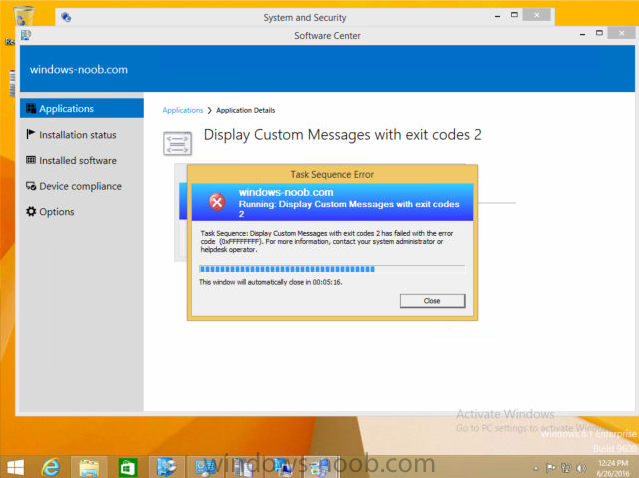Image resolution: width=639 pixels, height=478 pixels.
Task: Open the Applications breadcrumb link
Action: (183, 110)
